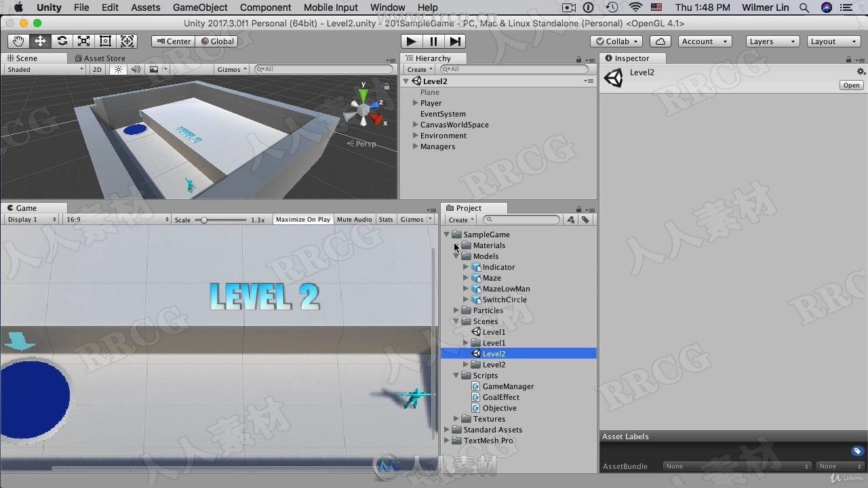
Task: Open the GameObject menu
Action: click(200, 7)
